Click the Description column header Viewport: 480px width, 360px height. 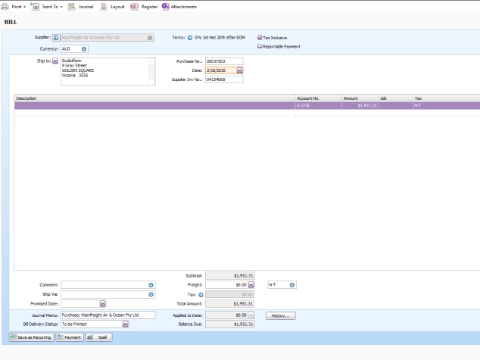(155, 98)
